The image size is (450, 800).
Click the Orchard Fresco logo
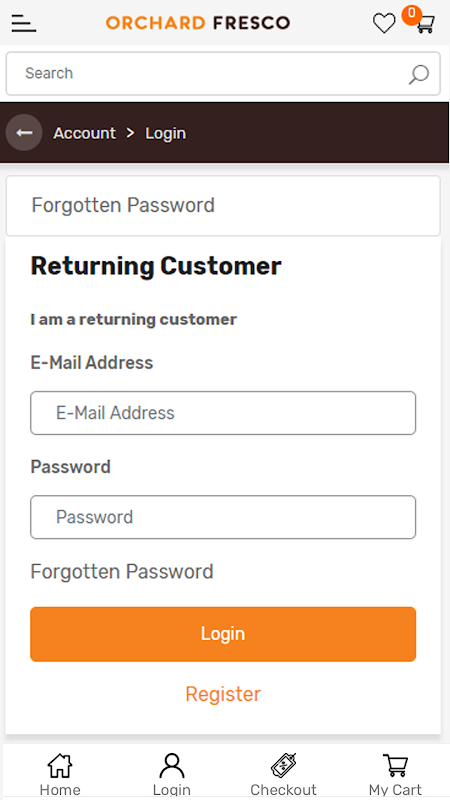(198, 23)
